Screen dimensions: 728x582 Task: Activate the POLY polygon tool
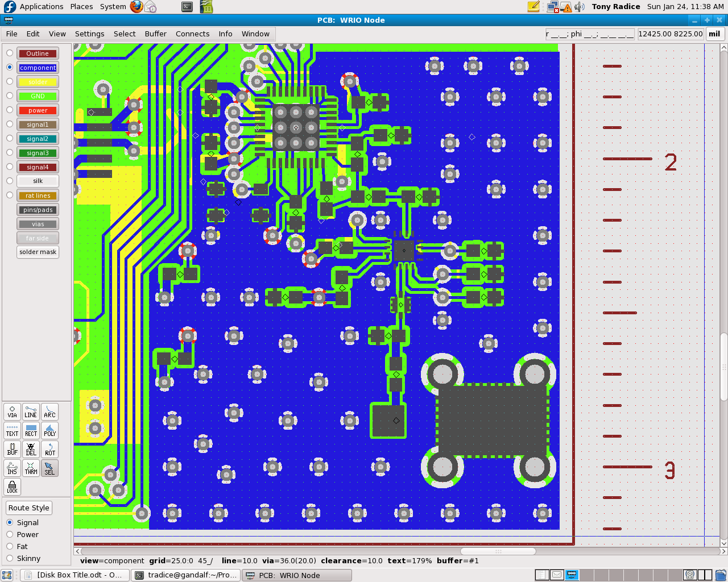tap(50, 430)
